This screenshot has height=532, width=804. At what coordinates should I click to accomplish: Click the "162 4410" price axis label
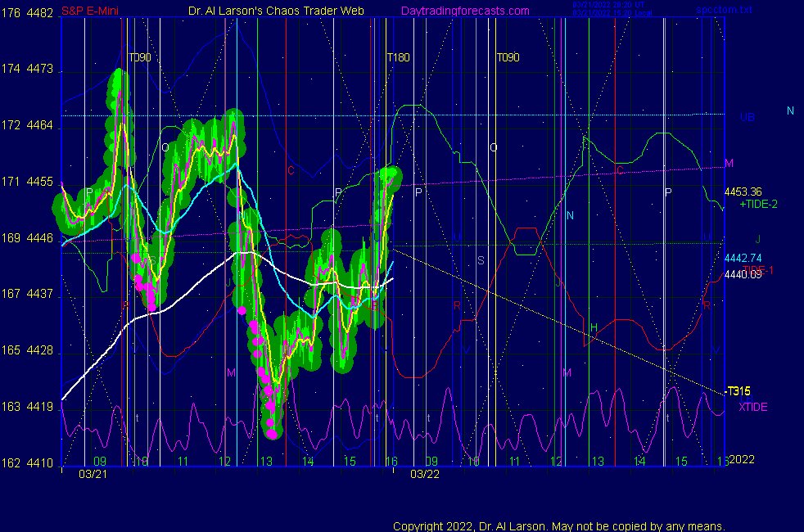[27, 462]
